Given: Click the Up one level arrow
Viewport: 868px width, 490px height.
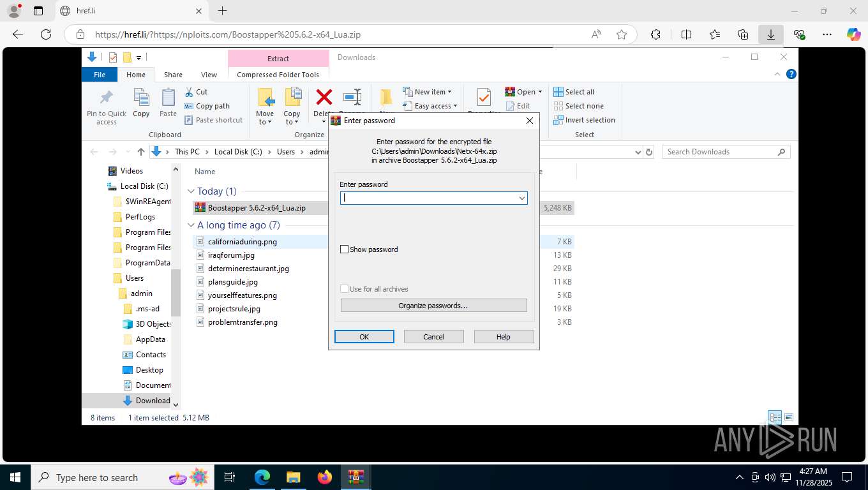Looking at the screenshot, I should click(x=141, y=152).
